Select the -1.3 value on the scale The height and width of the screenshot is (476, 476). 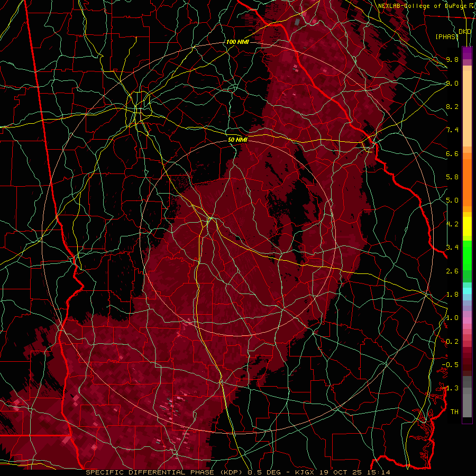450,388
